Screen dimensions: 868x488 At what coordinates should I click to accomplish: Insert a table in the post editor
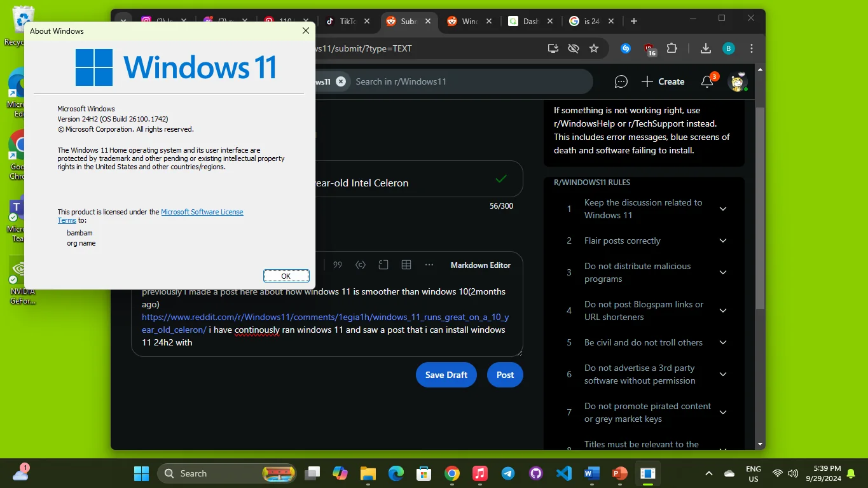click(406, 265)
